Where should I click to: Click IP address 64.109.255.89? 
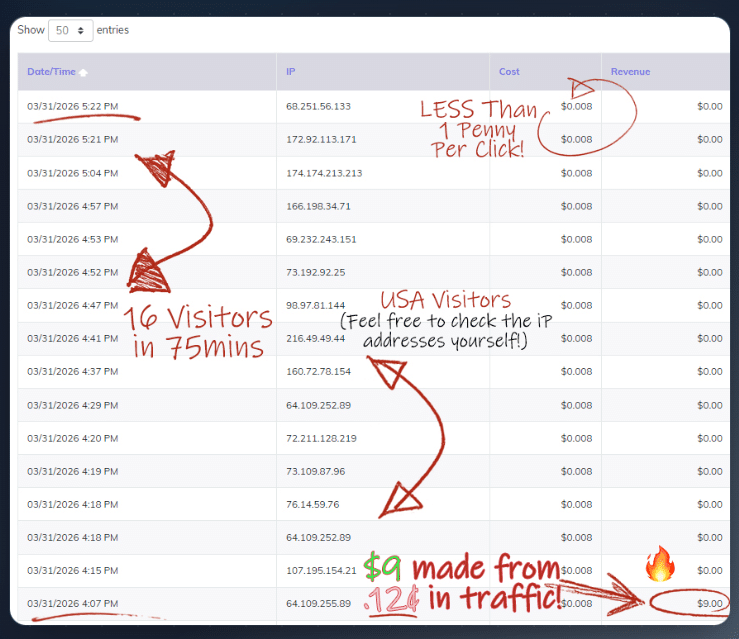coord(318,603)
